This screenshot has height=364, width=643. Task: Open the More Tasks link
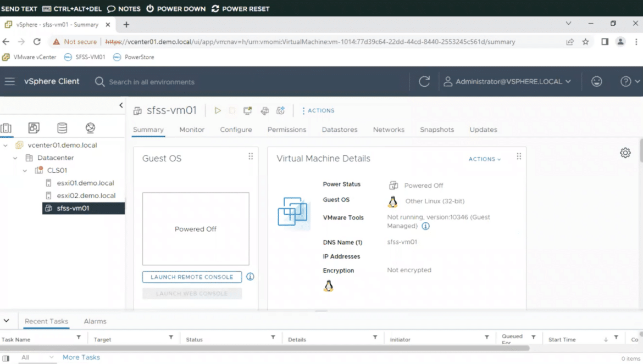pos(81,357)
